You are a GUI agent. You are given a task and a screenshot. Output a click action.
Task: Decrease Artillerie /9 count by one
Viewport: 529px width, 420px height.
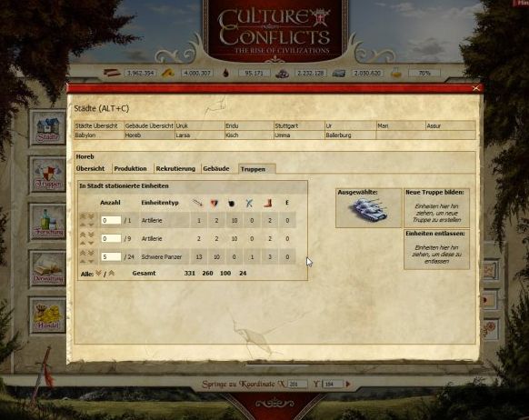point(91,243)
